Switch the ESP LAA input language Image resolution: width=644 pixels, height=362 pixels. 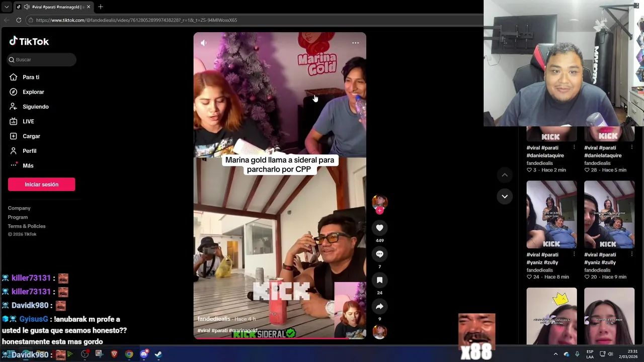590,354
